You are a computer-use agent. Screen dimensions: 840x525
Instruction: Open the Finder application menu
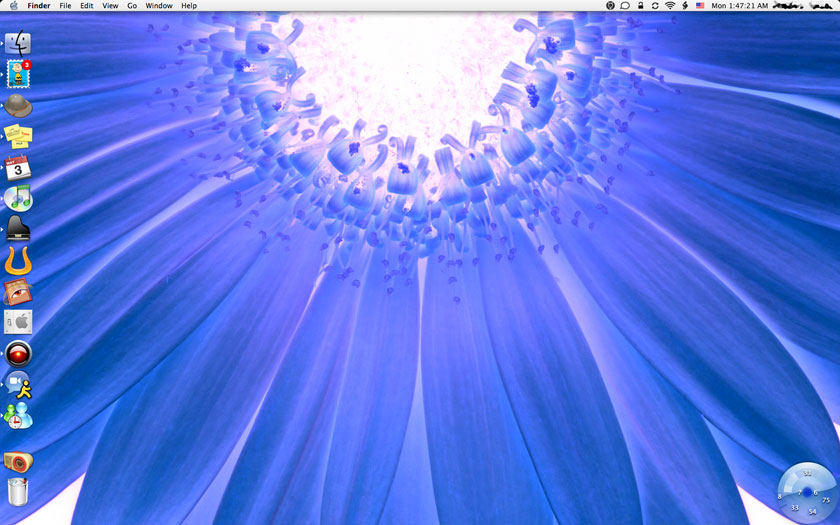tap(39, 5)
